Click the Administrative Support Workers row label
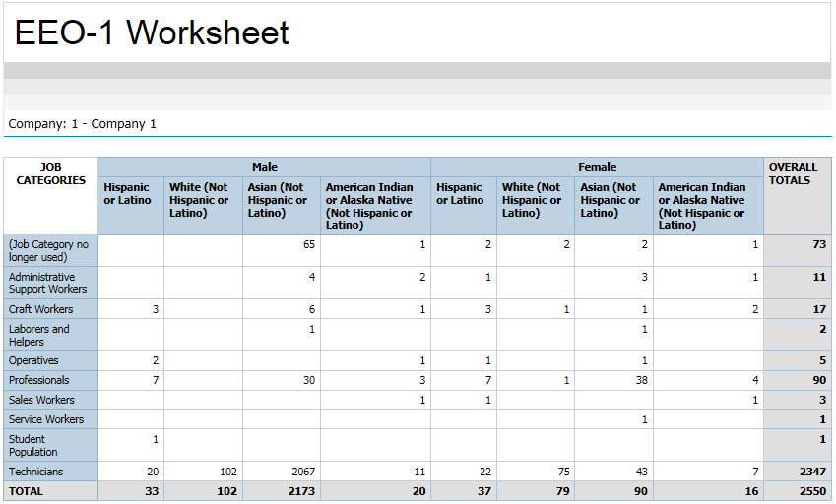The width and height of the screenshot is (836, 504). 47,283
